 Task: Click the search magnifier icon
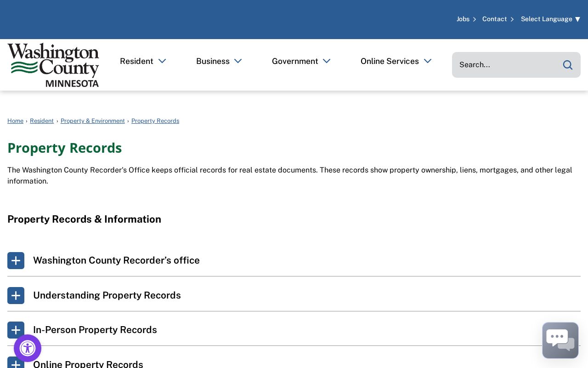568,65
